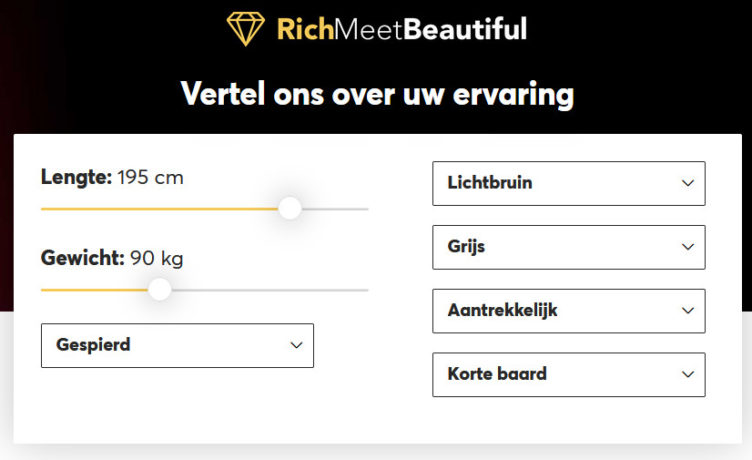
Task: Click the Lengte slider handle
Action: click(290, 208)
